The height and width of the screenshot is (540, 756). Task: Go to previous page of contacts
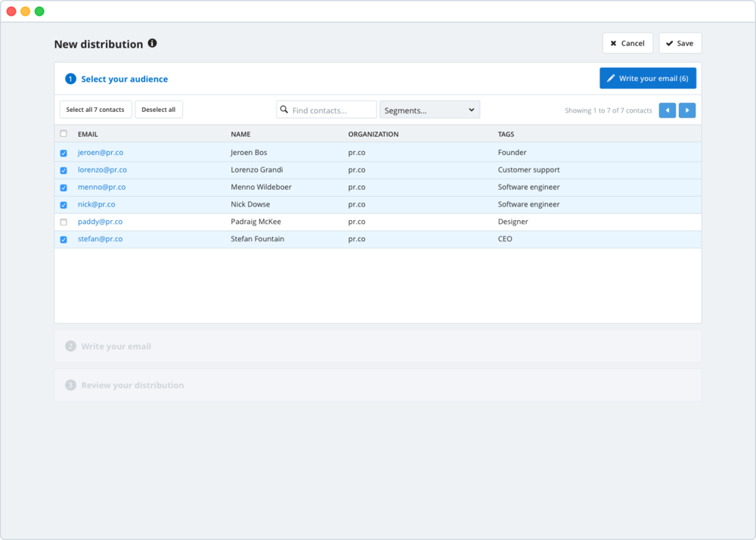click(668, 110)
